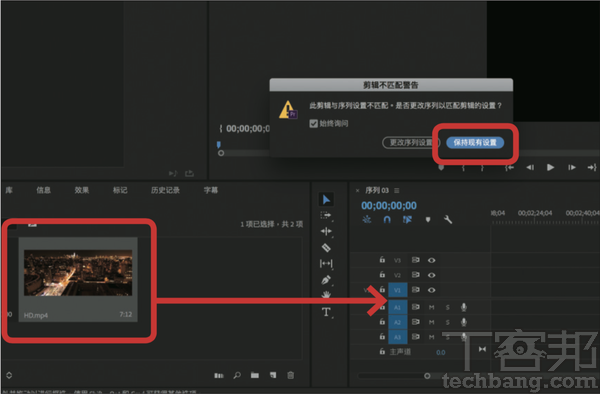Open timeline wrench display settings

[448, 220]
